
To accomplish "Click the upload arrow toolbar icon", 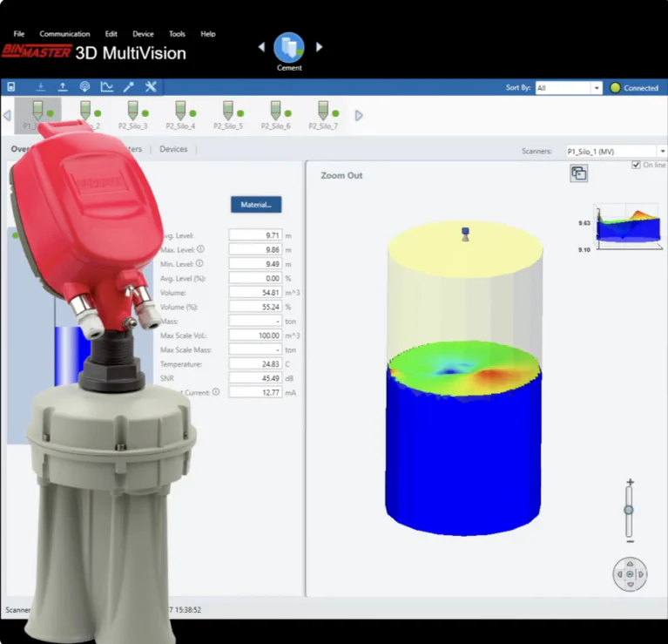I will coord(63,87).
